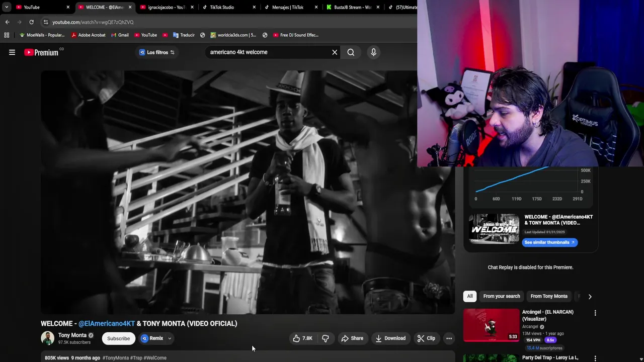Open the browser apps grid shortcut
644x362 pixels.
point(7,35)
